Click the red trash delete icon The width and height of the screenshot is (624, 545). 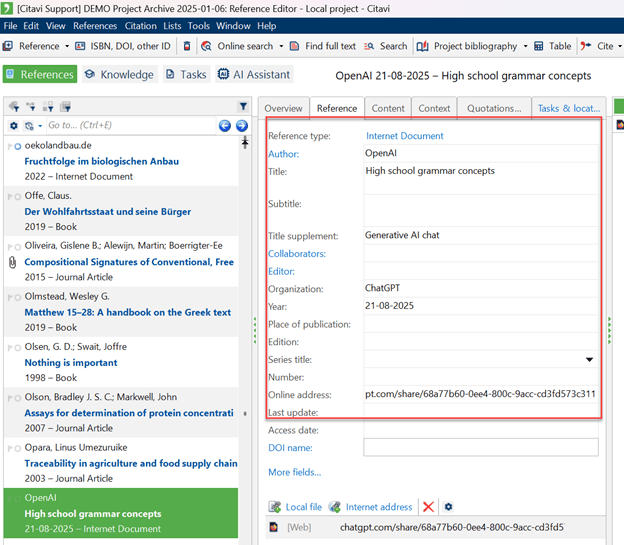coord(187,46)
